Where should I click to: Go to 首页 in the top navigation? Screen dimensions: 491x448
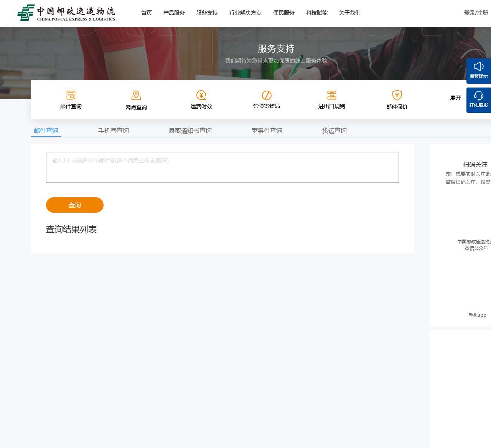(x=147, y=13)
